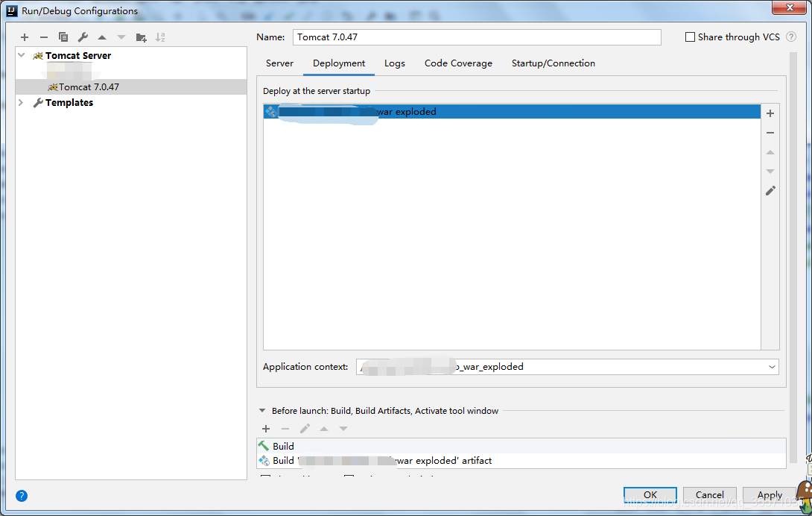The image size is (812, 516).
Task: Move configuration up in left toolbar
Action: (x=102, y=37)
